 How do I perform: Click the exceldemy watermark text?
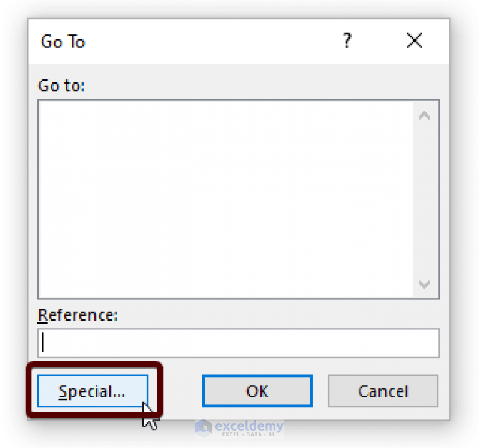coord(249,428)
